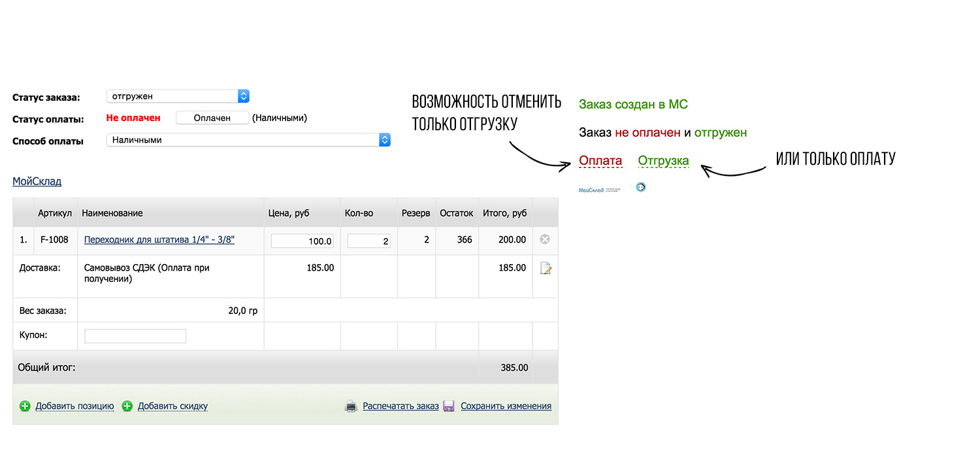The image size is (980, 463).
Task: Click the Сохранить изменения link
Action: point(506,406)
